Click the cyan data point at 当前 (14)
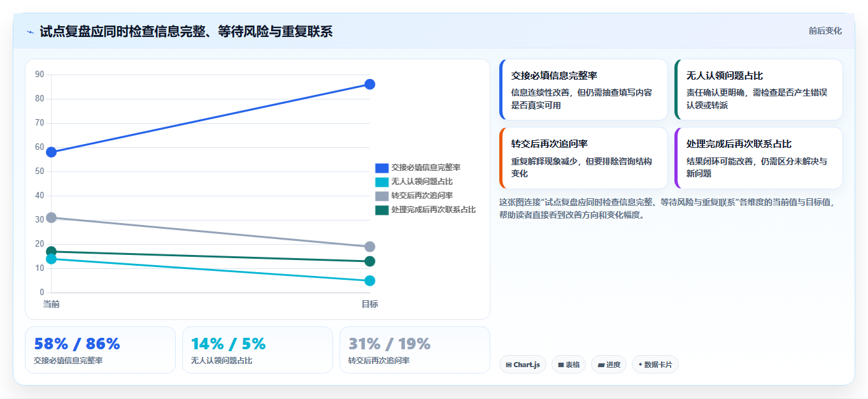 pos(52,259)
